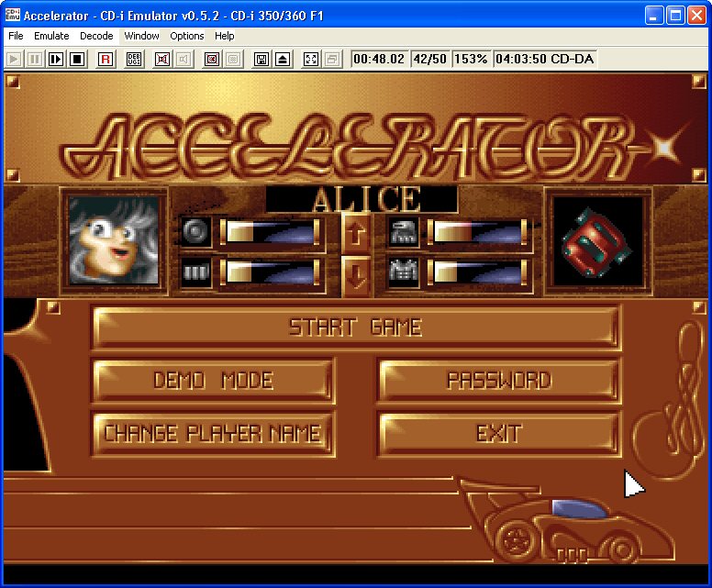Reset the emulator with the red R icon
The width and height of the screenshot is (712, 588).
[x=106, y=59]
